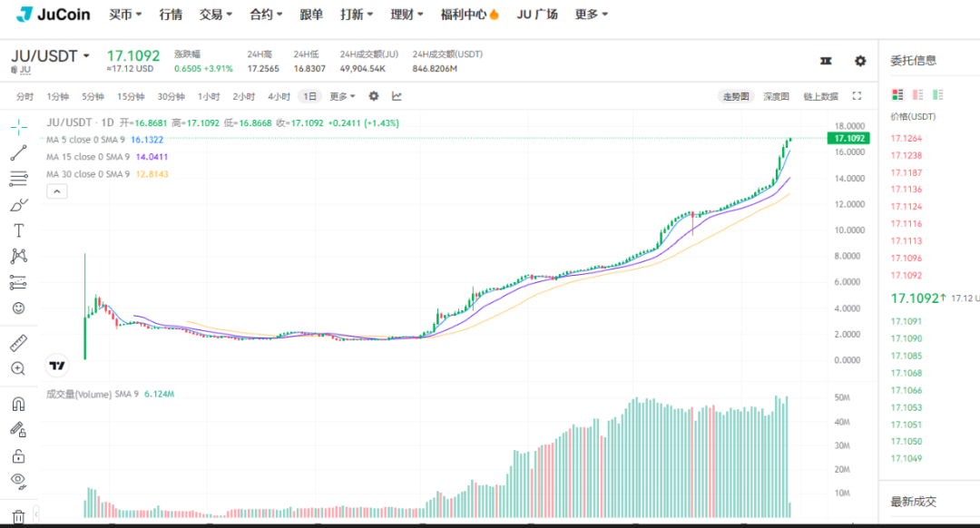Select the trend line drawing tool
Viewport: 980px width, 528px height.
pyautogui.click(x=18, y=152)
